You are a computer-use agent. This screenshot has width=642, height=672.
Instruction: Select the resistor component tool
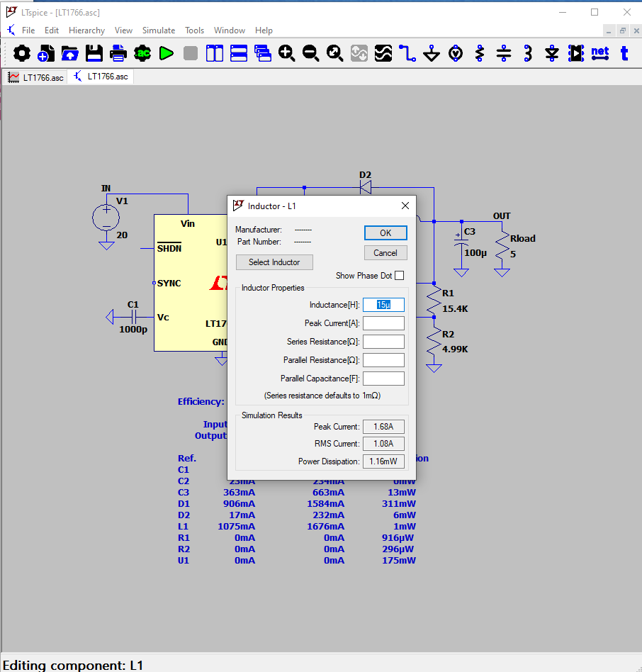pyautogui.click(x=480, y=53)
